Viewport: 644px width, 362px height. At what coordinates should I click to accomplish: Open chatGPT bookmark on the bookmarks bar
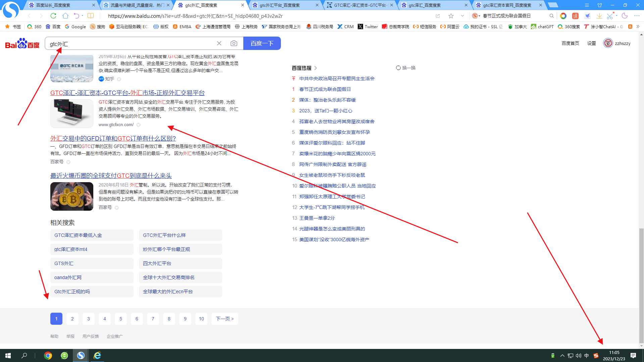[x=542, y=27]
